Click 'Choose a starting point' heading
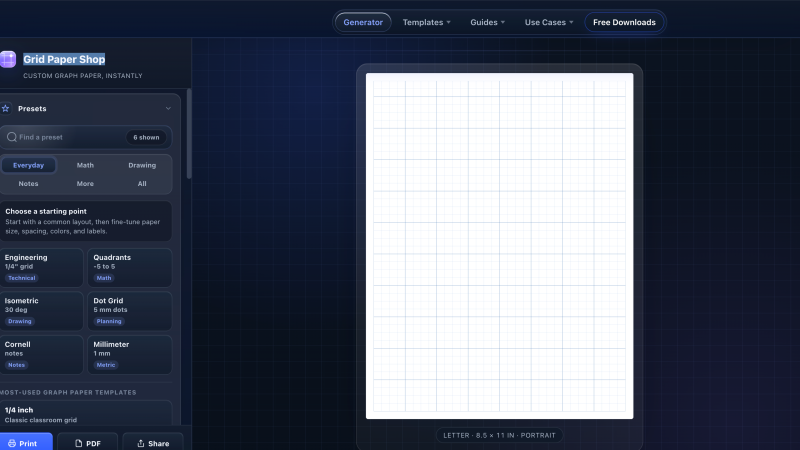 pos(46,211)
